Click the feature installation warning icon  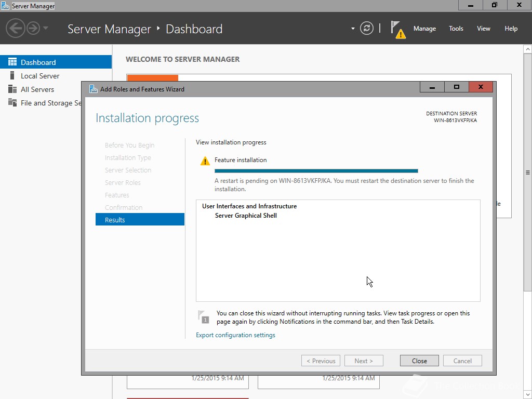pos(205,161)
